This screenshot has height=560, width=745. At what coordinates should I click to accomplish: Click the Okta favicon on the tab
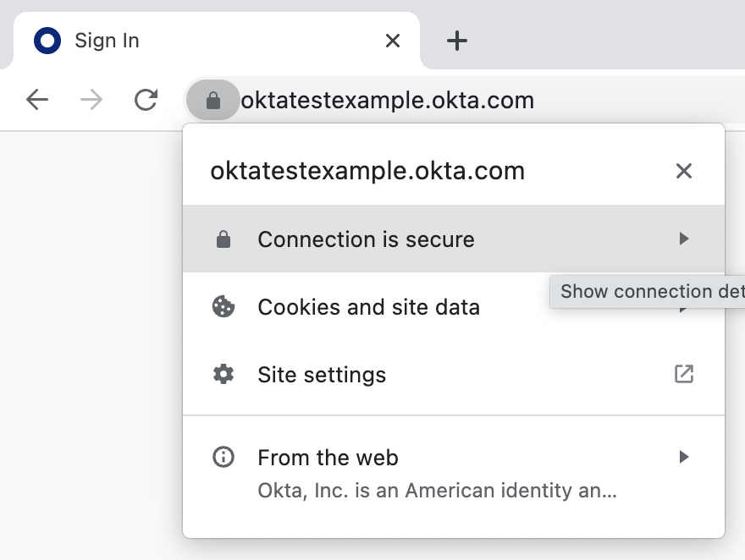click(x=47, y=41)
